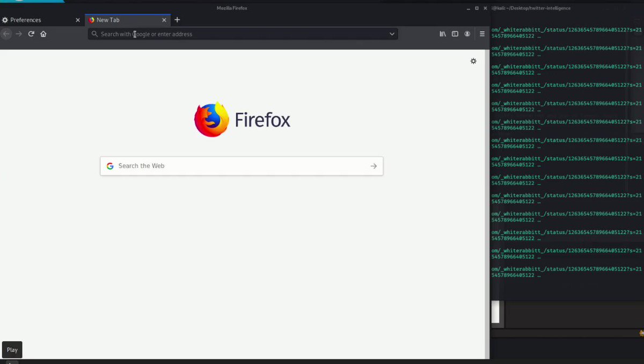Submit search with the arrow button
The image size is (644, 364).
(x=374, y=166)
